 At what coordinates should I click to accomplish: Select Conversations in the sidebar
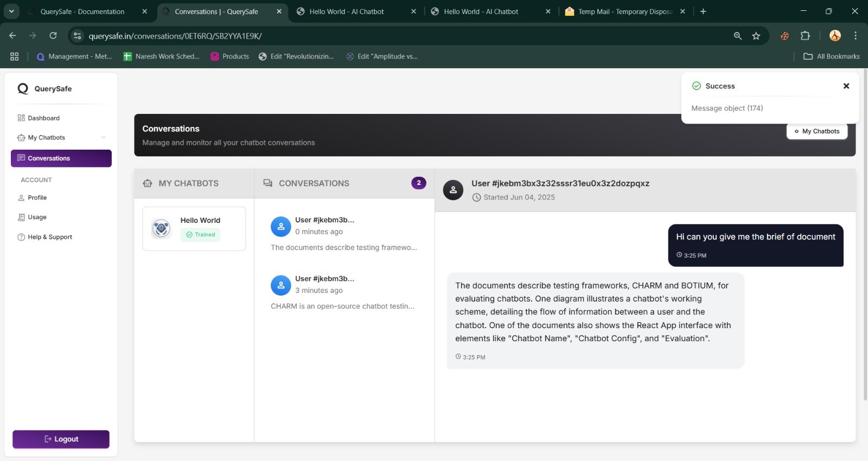pyautogui.click(x=61, y=158)
